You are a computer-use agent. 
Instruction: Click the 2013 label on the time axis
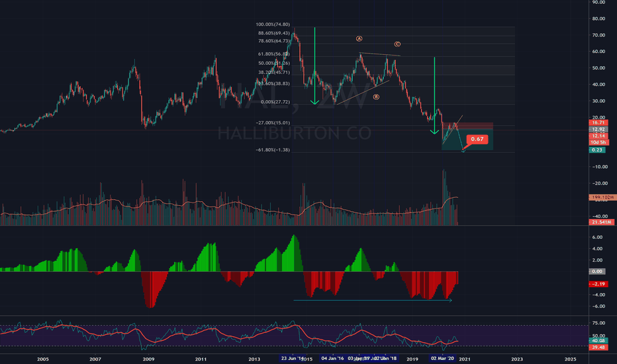click(x=254, y=359)
